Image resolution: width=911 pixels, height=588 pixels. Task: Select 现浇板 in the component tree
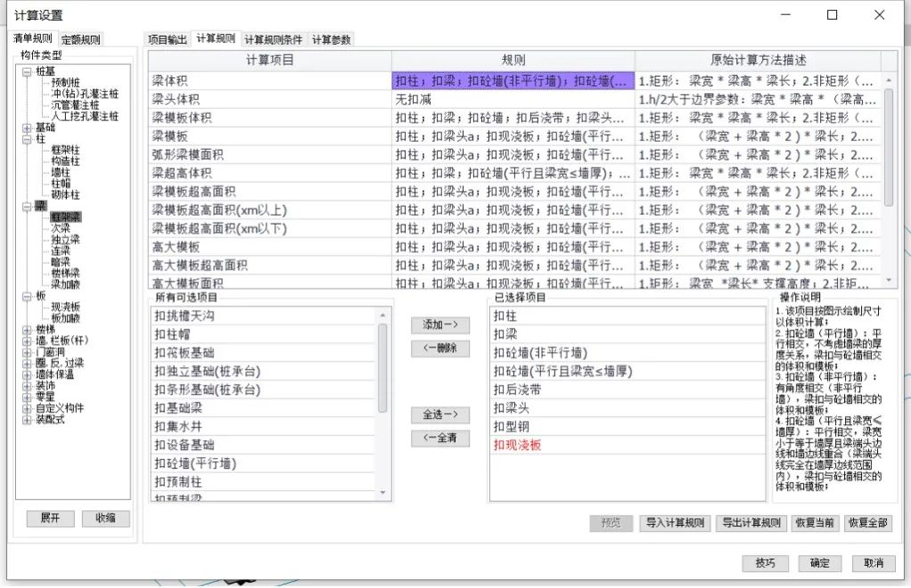pos(67,307)
